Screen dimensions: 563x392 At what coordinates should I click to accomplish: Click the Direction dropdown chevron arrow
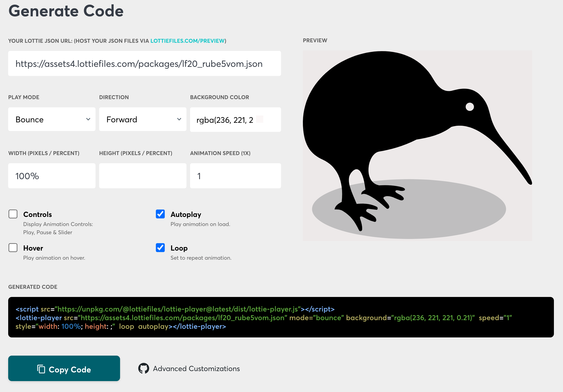179,119
